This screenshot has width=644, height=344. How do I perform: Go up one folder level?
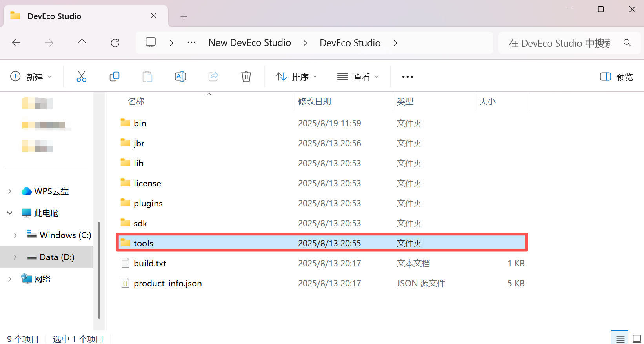click(82, 43)
